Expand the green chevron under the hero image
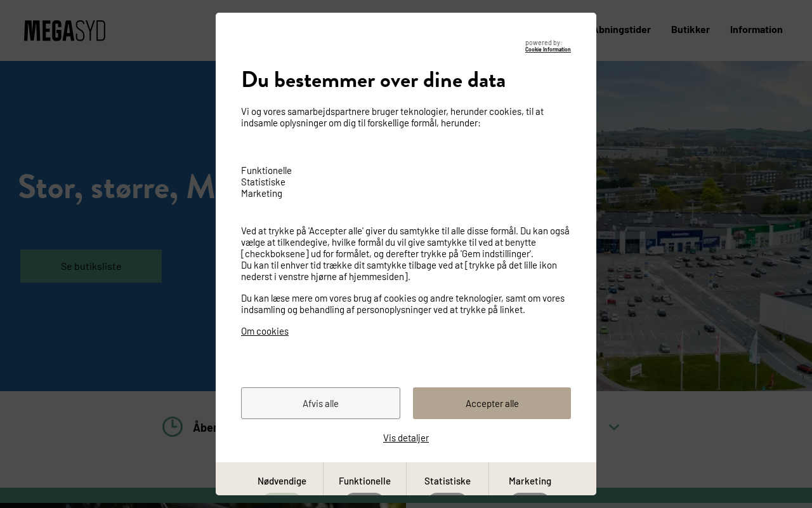The image size is (812, 508). pos(613,427)
